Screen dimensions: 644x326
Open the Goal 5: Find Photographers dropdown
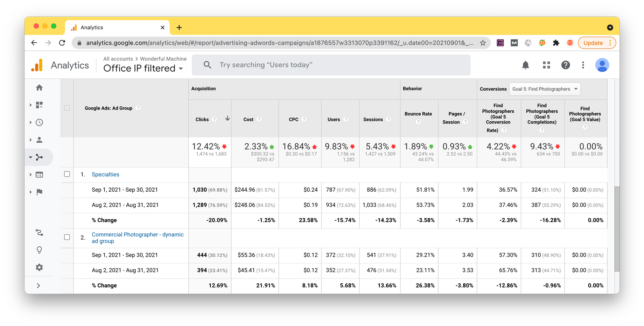(x=545, y=89)
